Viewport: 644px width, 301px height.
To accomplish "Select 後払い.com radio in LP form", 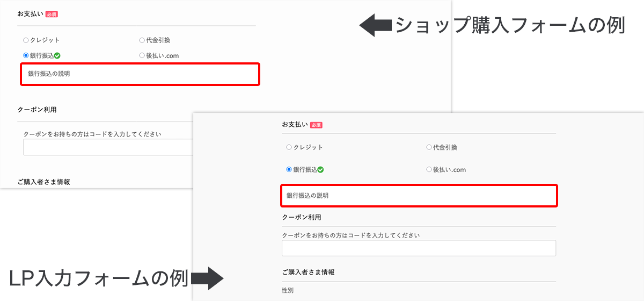I will (x=429, y=169).
